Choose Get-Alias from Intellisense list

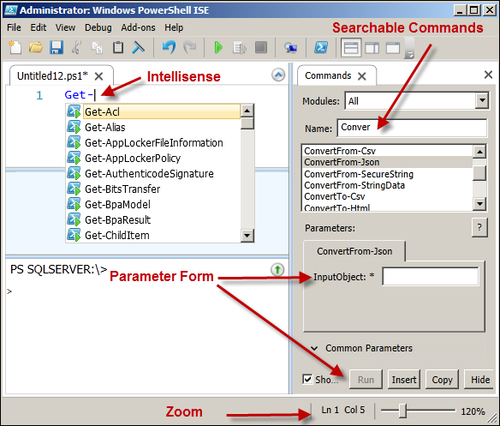coord(153,127)
